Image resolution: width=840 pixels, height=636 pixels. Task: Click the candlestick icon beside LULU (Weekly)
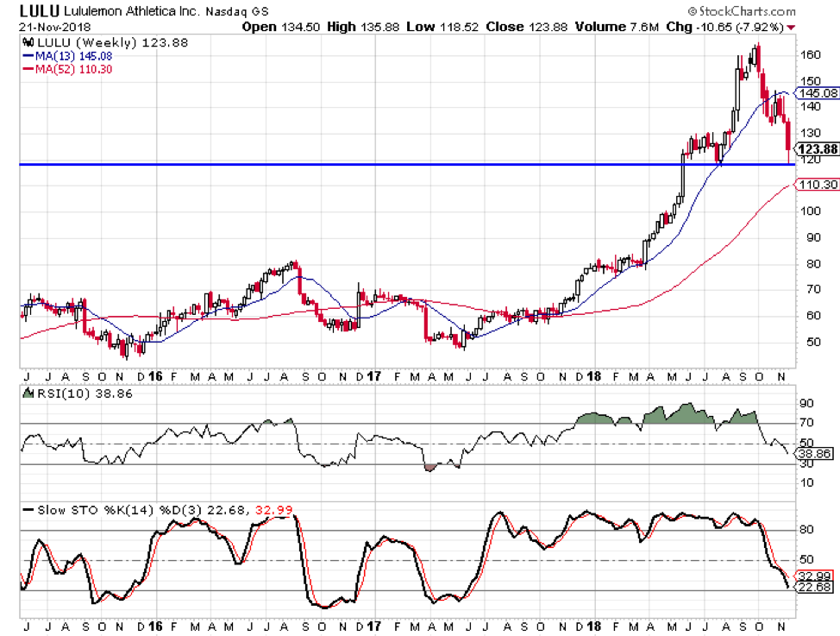click(28, 43)
